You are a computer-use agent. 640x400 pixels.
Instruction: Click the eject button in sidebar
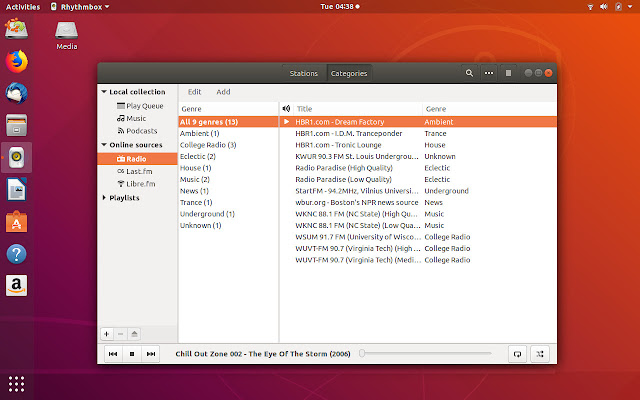tap(134, 334)
